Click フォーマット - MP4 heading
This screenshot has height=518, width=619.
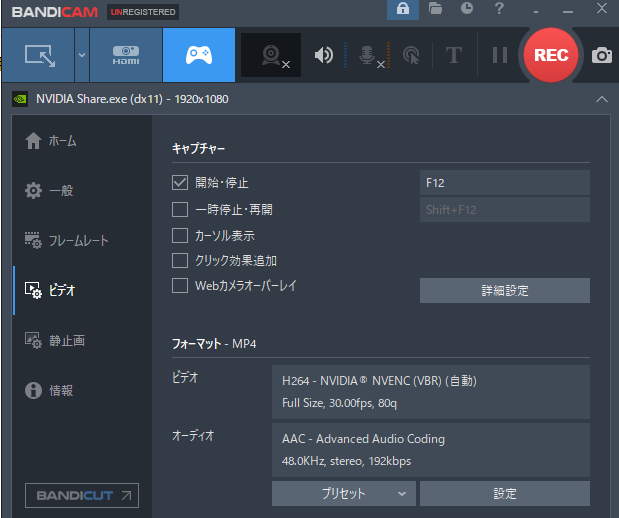coord(214,343)
